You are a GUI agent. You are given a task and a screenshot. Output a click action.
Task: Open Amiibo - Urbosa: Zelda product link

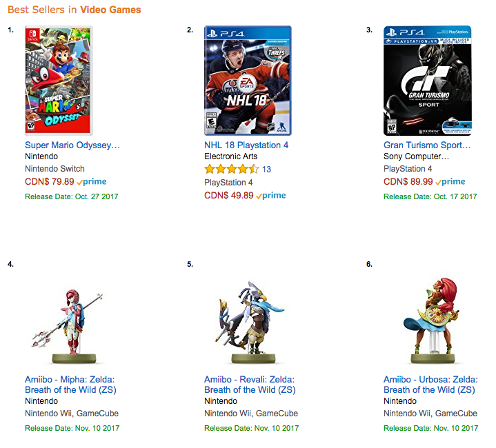pyautogui.click(x=429, y=385)
